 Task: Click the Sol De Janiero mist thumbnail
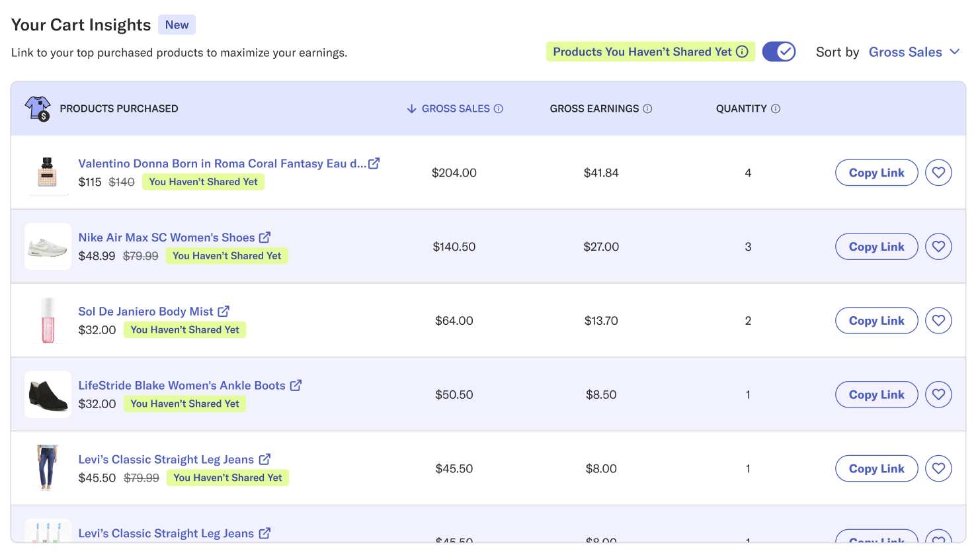[48, 321]
